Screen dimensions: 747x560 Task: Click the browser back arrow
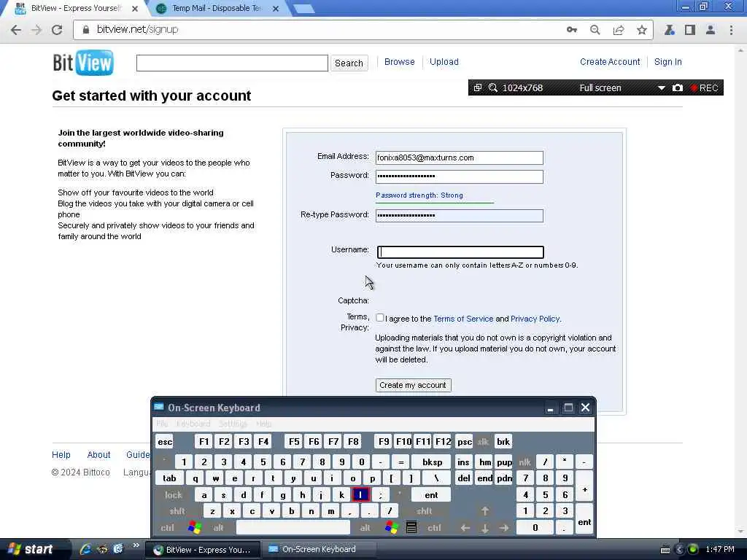16,29
